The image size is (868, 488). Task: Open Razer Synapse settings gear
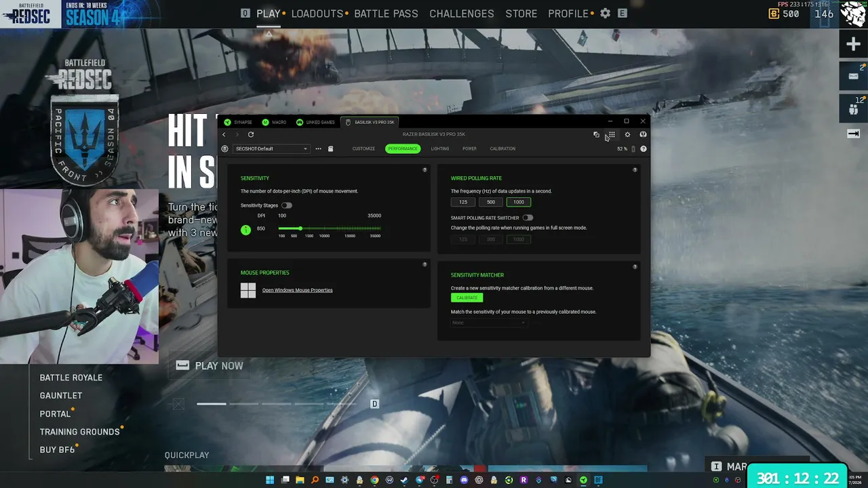627,134
